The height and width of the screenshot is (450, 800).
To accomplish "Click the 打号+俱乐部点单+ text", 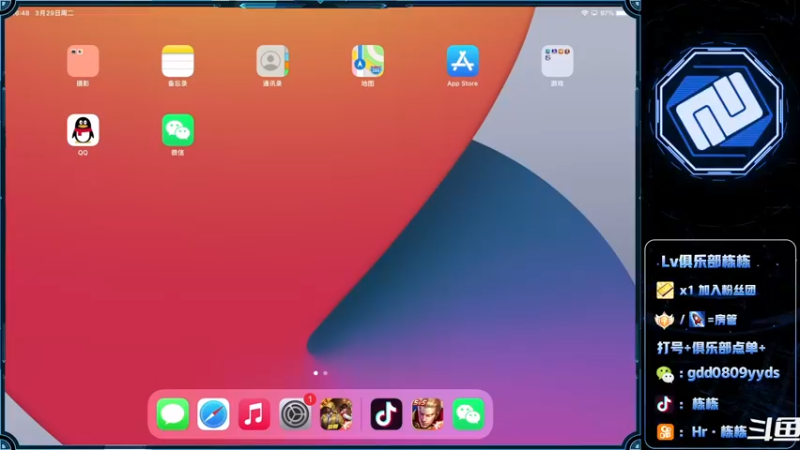I will pos(711,348).
